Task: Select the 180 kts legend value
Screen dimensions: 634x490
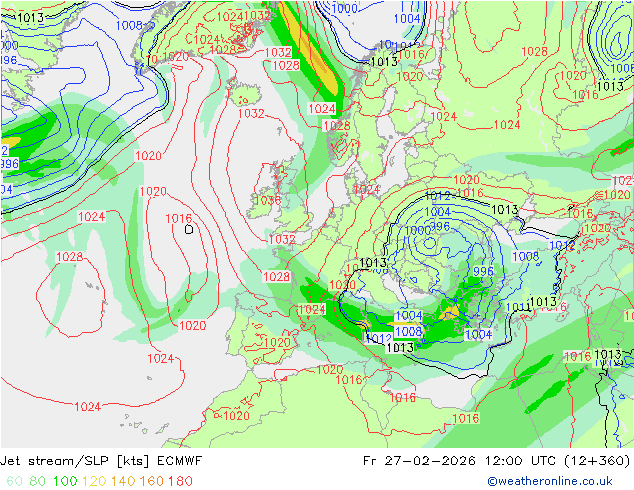Action: click(180, 481)
